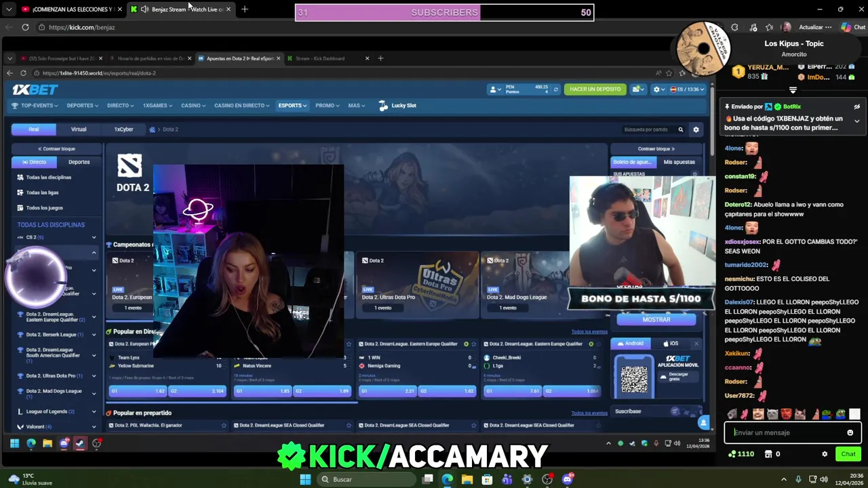The image size is (868, 488).
Task: Expand the CASINO EN DIRECTO dropdown
Action: pos(242,106)
